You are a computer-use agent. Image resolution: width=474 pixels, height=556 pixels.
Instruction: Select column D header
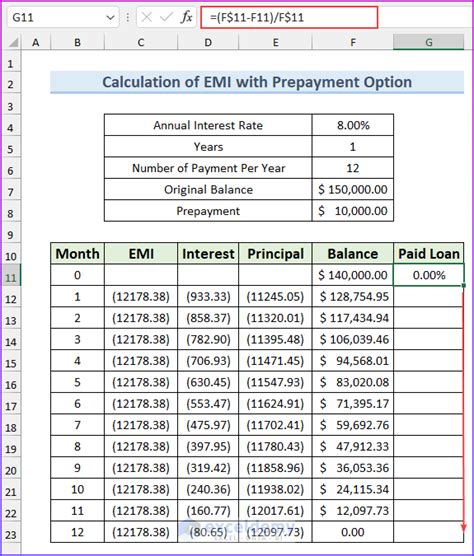coord(208,43)
